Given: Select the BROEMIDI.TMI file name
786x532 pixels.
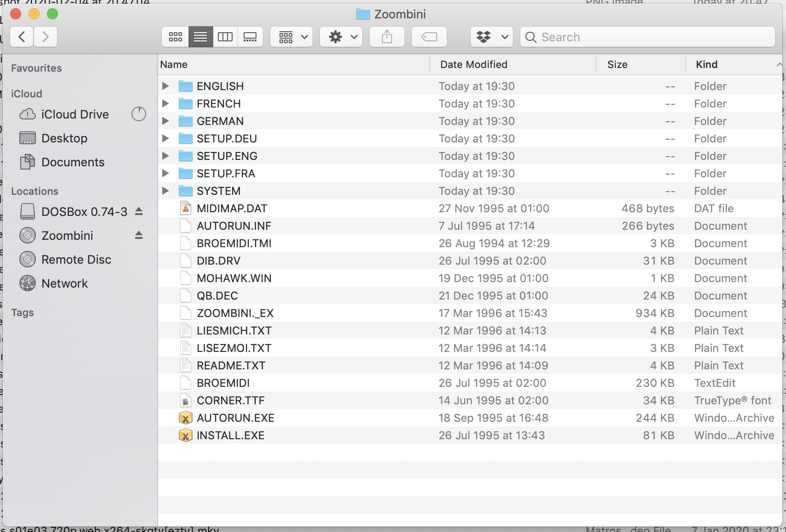Looking at the screenshot, I should (x=234, y=243).
